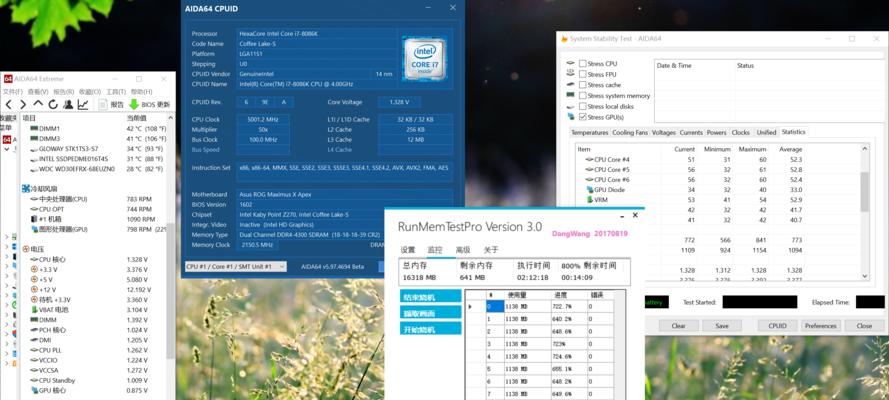This screenshot has height=400, width=889.
Task: Click the AIDA64 Extreme title bar logo
Action: pos(8,79)
